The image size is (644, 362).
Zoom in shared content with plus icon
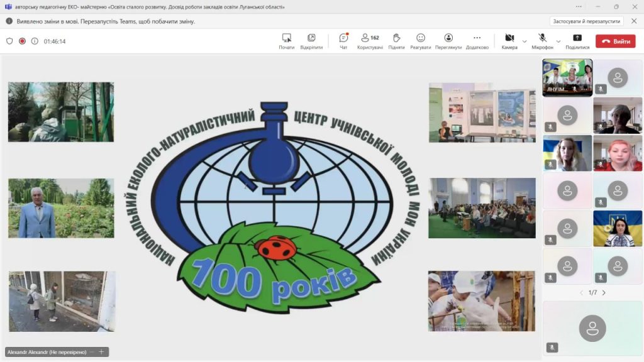[101, 352]
